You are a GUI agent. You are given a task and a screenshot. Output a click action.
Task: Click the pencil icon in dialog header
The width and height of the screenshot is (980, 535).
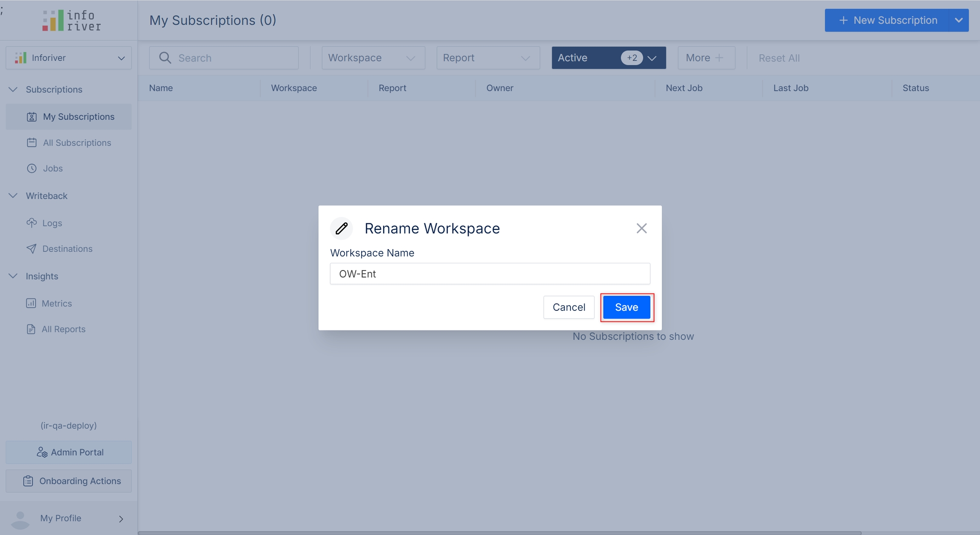(342, 228)
